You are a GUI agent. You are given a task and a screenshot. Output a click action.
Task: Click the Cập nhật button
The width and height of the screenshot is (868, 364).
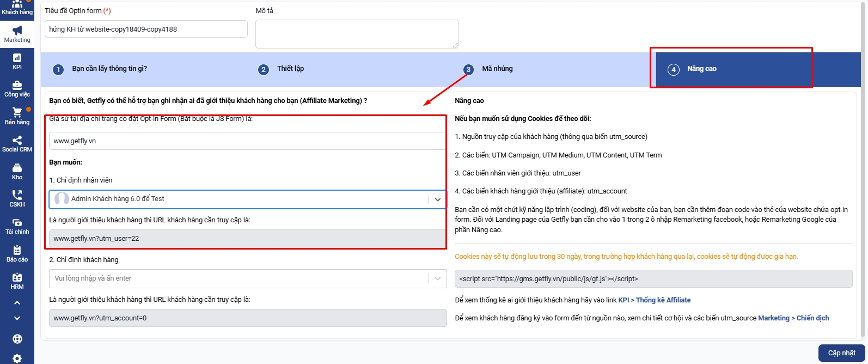tap(841, 353)
